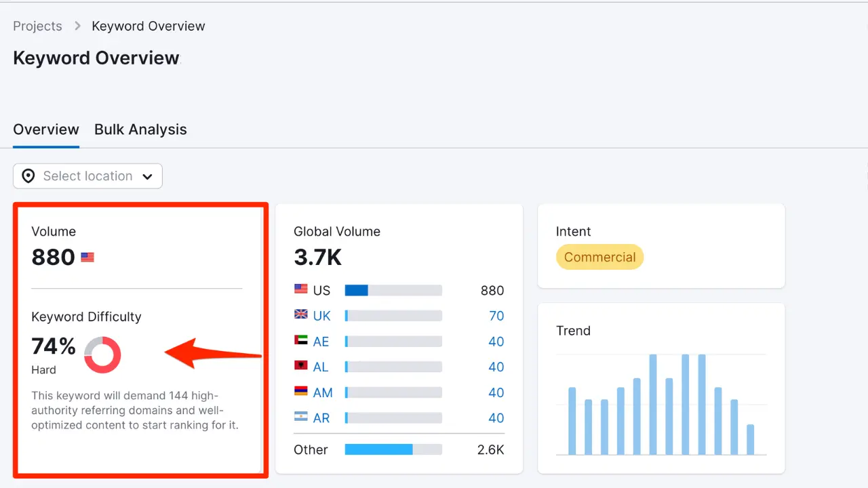Viewport: 868px width, 488px height.
Task: Click the AM flag icon
Action: pyautogui.click(x=300, y=392)
